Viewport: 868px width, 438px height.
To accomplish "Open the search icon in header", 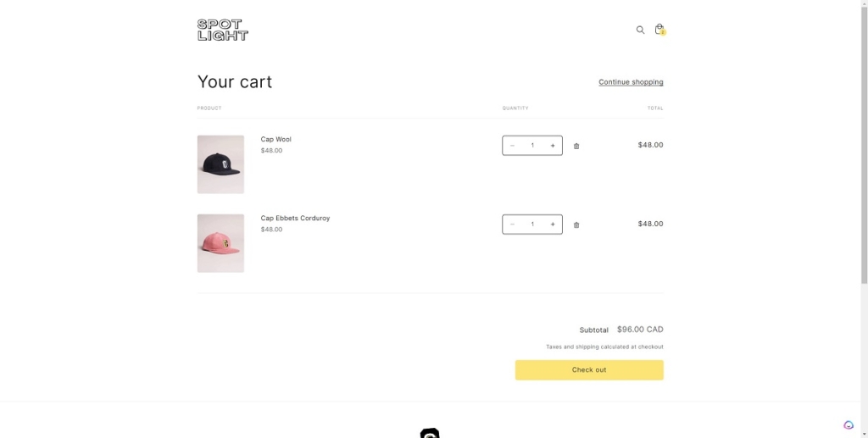I will click(640, 30).
